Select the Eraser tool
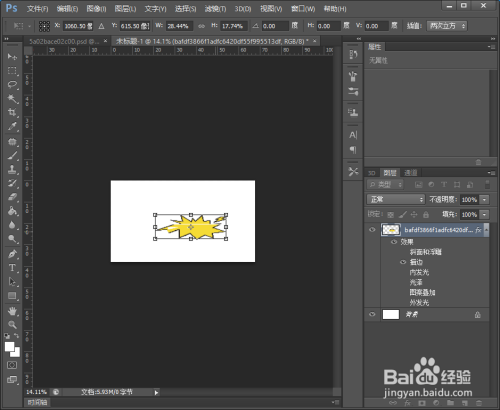 tap(12, 197)
